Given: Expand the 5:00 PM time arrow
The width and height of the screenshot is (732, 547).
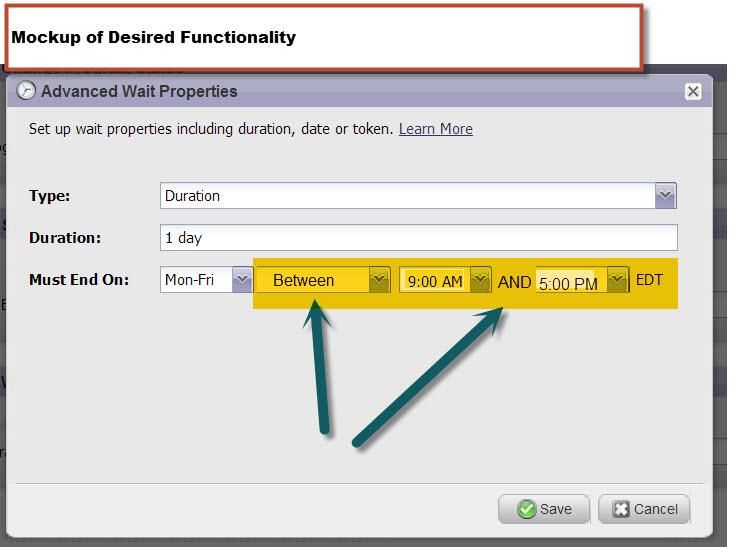Looking at the screenshot, I should click(x=617, y=281).
